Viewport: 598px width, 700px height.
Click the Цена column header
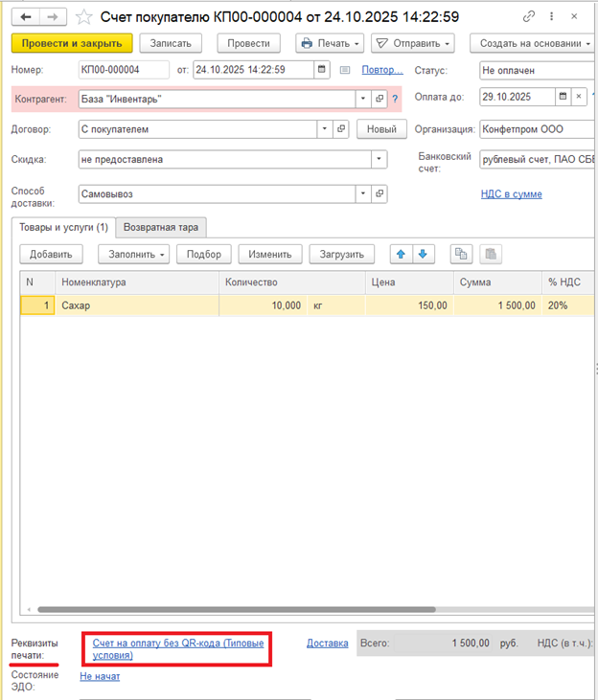coord(410,282)
